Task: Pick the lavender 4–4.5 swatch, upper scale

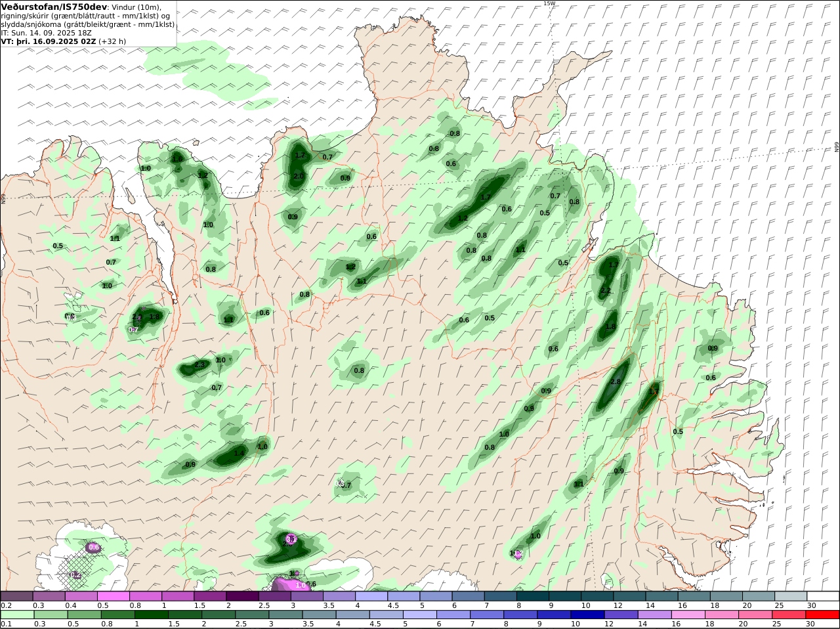Action: point(371,596)
